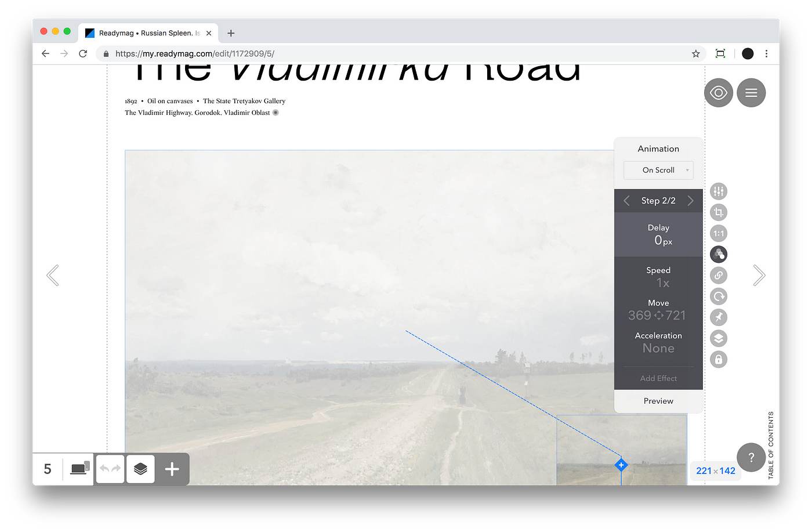Switch the device viewport laptop icon
This screenshot has width=812, height=532.
tap(80, 468)
